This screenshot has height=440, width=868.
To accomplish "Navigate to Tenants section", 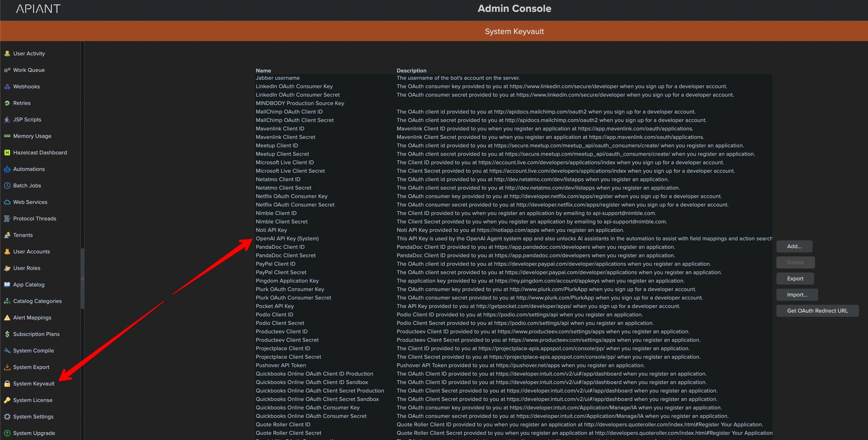I will tap(23, 235).
